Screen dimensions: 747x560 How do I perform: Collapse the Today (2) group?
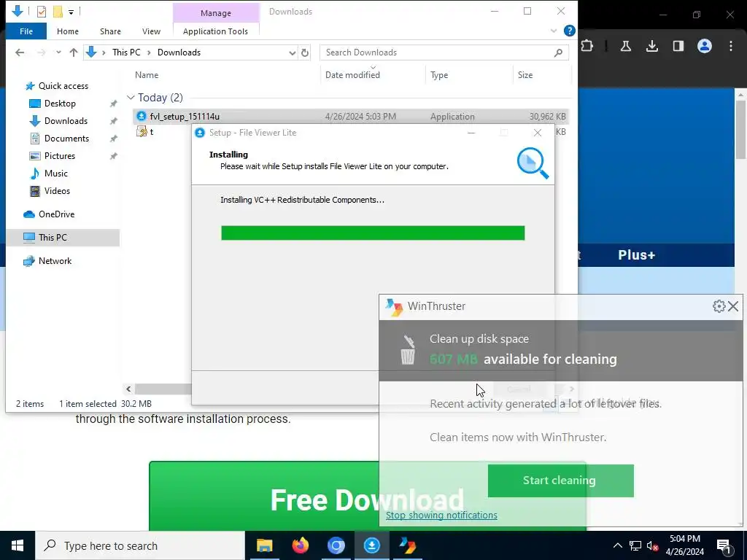click(131, 98)
